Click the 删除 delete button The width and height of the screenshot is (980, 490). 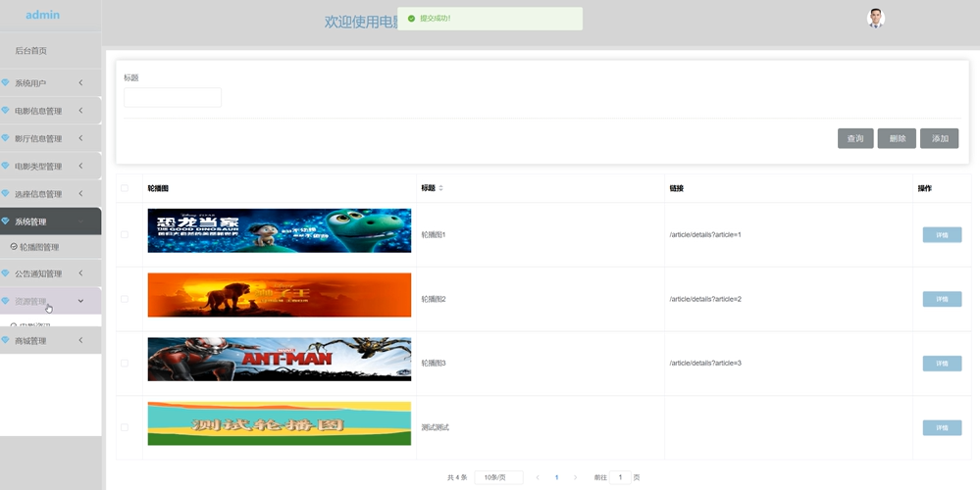(x=897, y=138)
